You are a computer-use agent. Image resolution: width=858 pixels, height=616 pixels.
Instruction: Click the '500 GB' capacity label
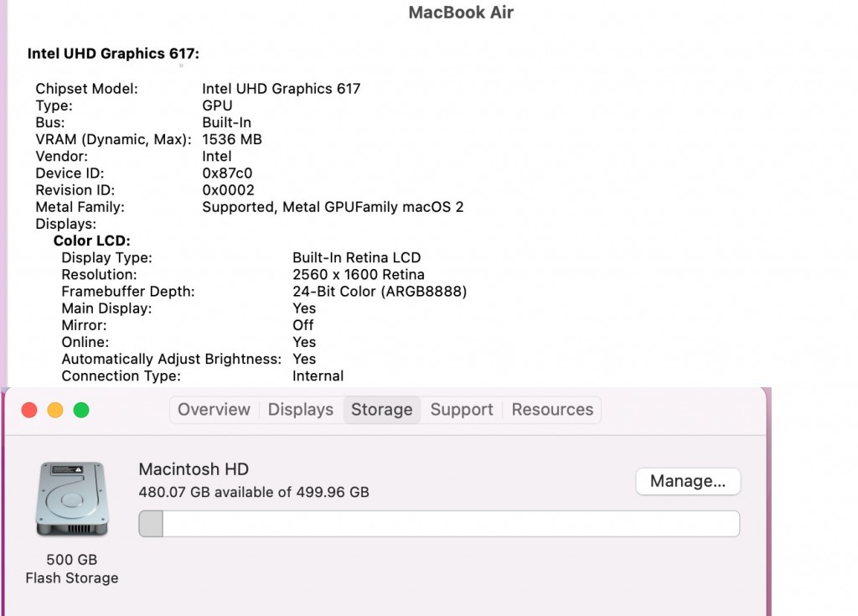(x=72, y=560)
